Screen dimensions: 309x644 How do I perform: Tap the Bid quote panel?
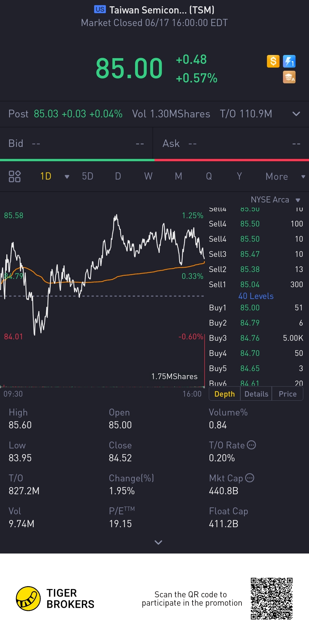pos(76,143)
